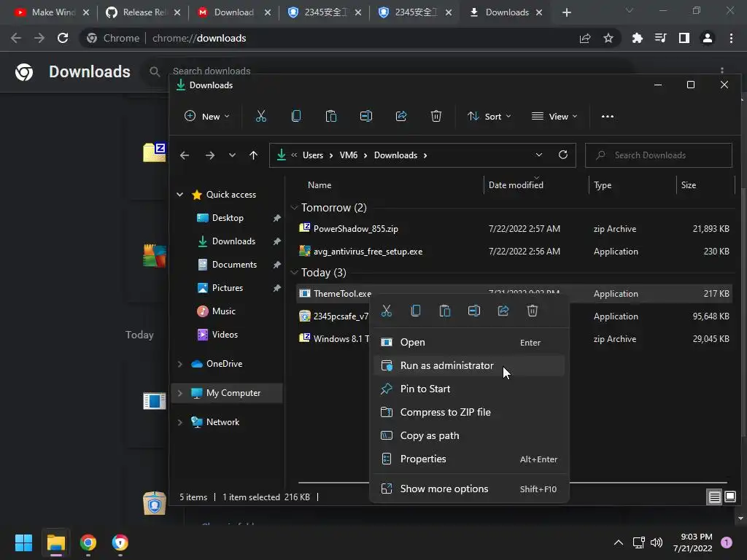Open Chrome side panel icon
Screen dimensions: 747x560
684,38
